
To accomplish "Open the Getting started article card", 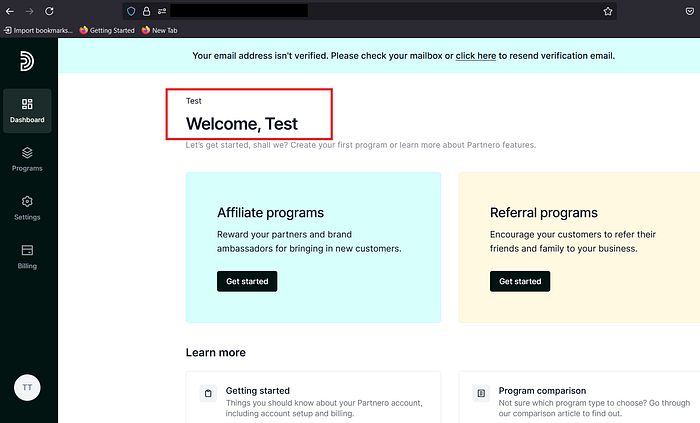I will (313, 397).
